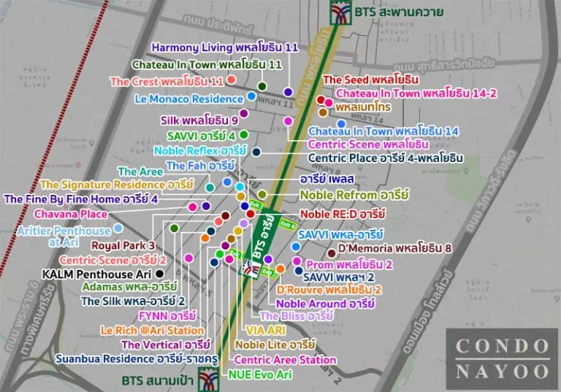
Task: Click the BTS สะพานควาย station icon
Action: pyautogui.click(x=340, y=12)
